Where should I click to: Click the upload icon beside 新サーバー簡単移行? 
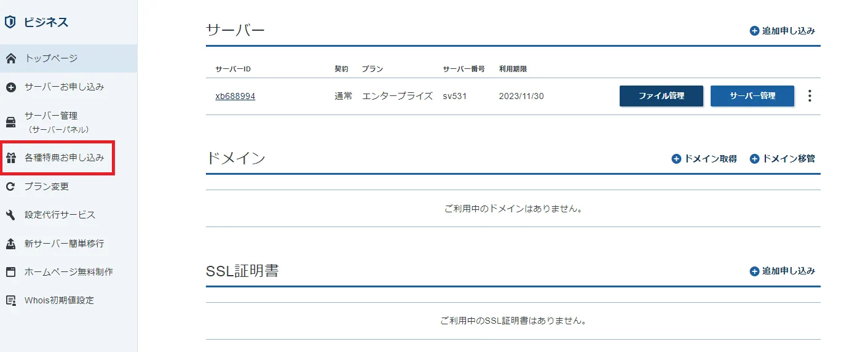click(x=10, y=244)
